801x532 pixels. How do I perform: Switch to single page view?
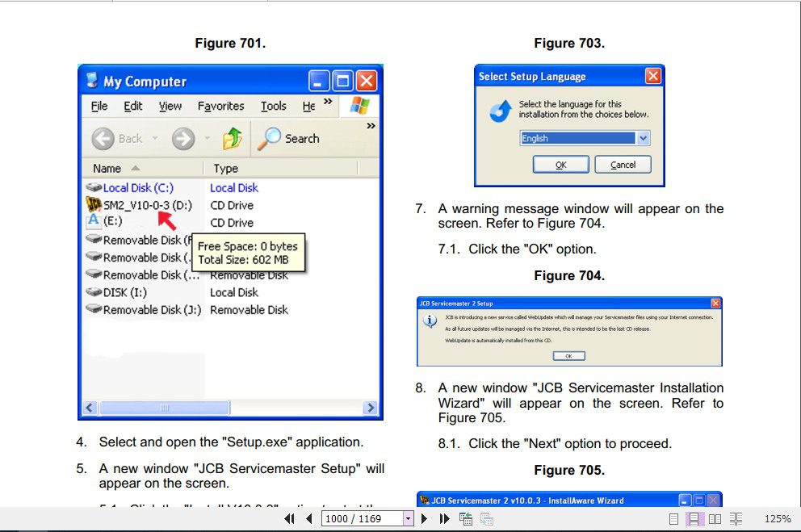(673, 519)
